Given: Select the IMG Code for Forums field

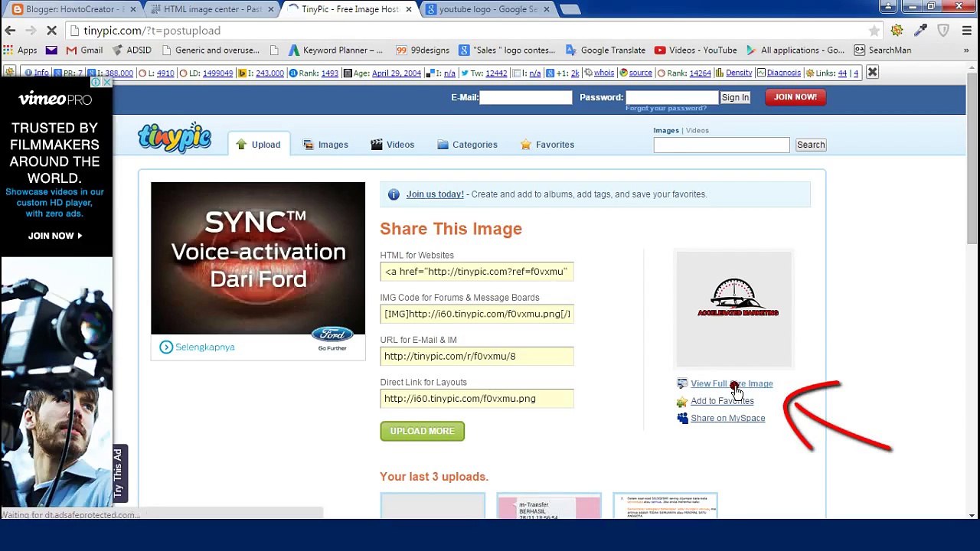Looking at the screenshot, I should [x=477, y=314].
